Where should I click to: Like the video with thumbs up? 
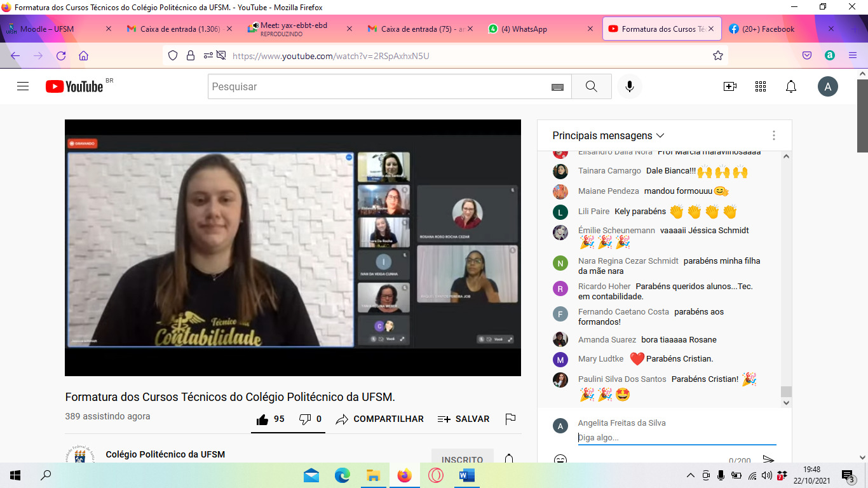262,419
